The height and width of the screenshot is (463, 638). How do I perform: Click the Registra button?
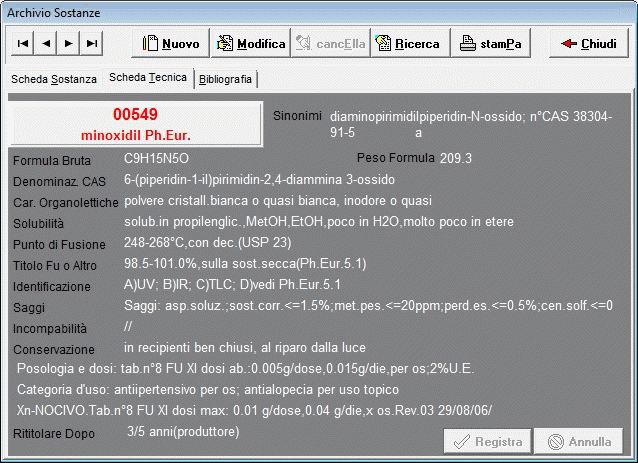[487, 441]
